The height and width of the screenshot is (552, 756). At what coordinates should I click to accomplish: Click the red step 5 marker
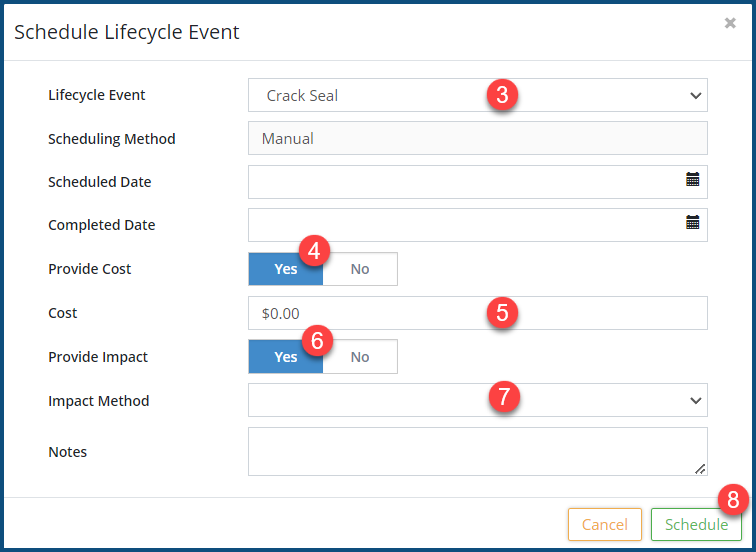coord(502,312)
